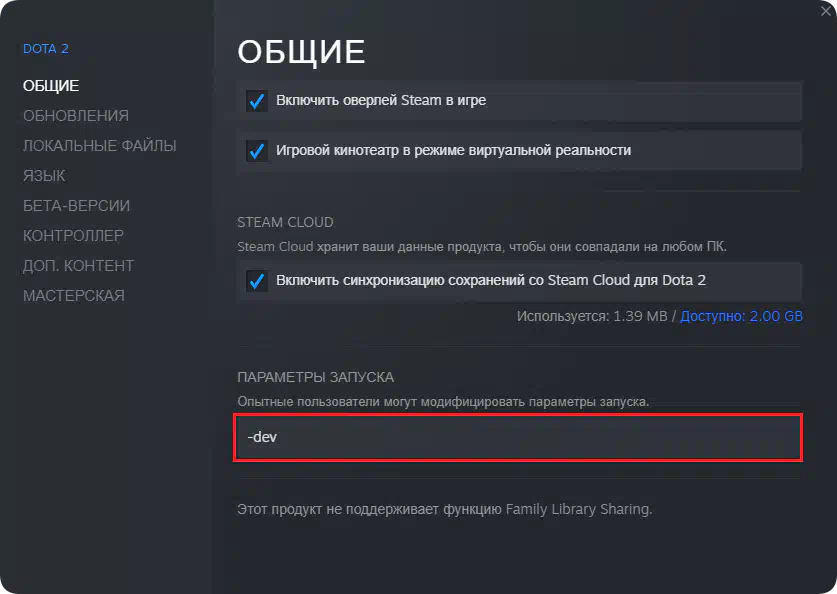Viewport: 837px width, 594px height.
Task: Click the STEAM CLOUD section header
Action: (285, 222)
